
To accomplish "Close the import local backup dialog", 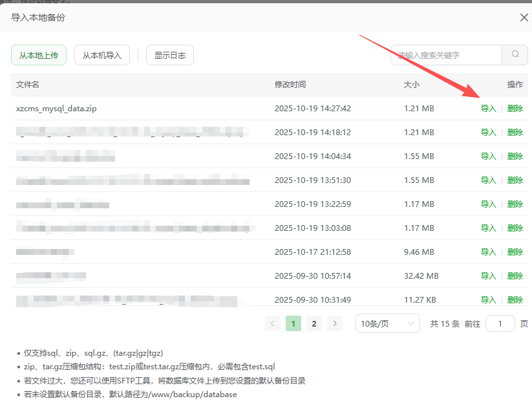I will 524,17.
